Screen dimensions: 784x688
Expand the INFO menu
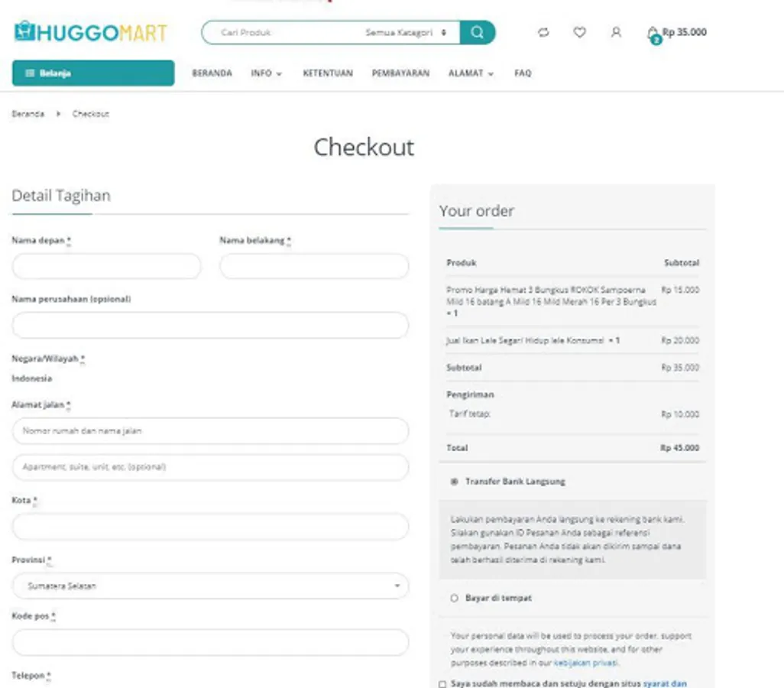pos(266,73)
